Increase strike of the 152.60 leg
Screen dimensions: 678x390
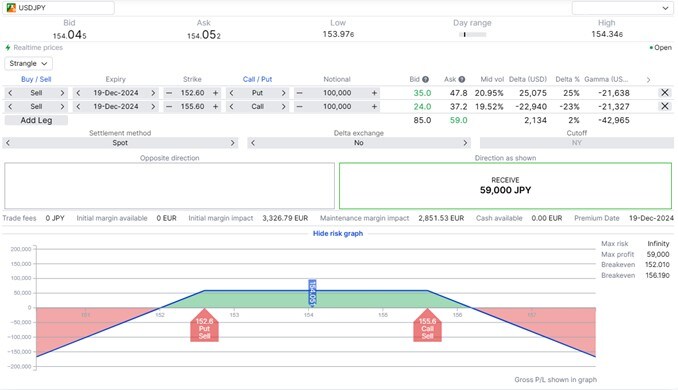(215, 93)
